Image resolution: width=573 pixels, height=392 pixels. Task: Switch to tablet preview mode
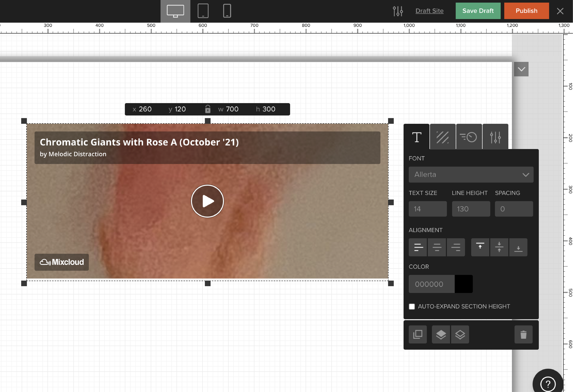pos(203,11)
